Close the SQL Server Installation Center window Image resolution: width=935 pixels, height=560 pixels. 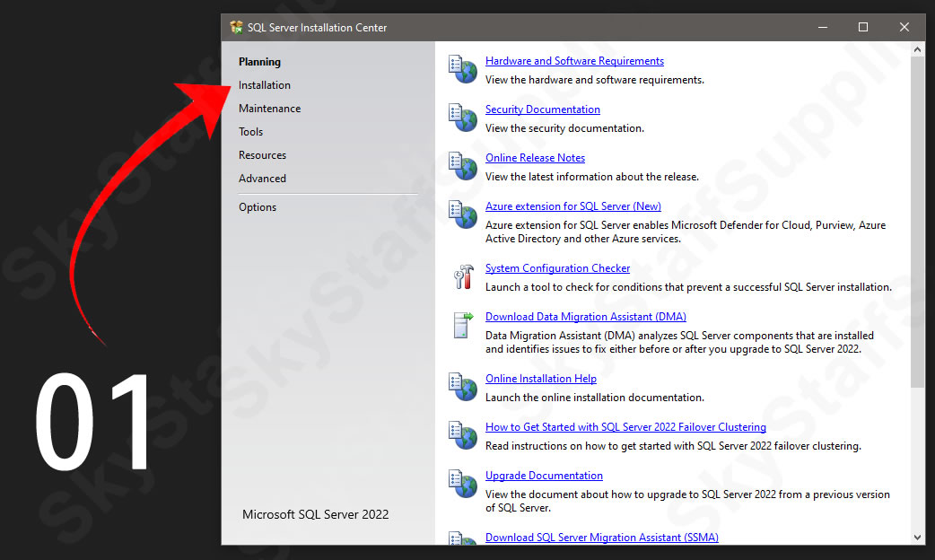point(904,28)
